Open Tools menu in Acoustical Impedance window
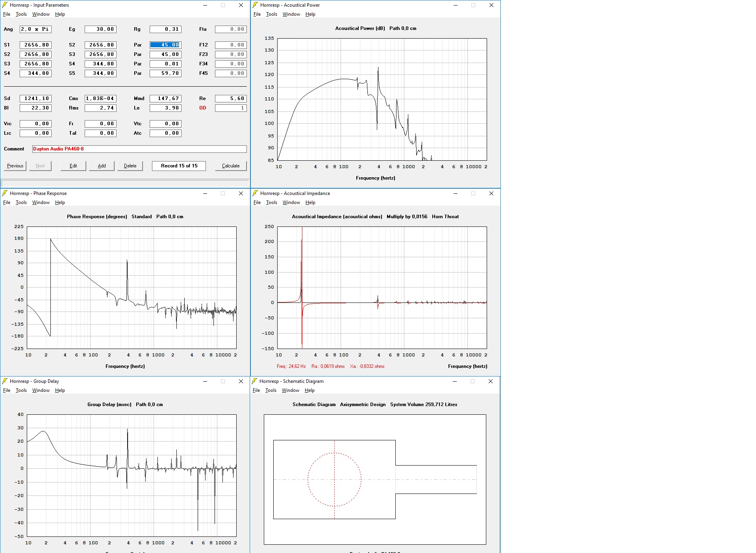The image size is (756, 553). click(272, 202)
